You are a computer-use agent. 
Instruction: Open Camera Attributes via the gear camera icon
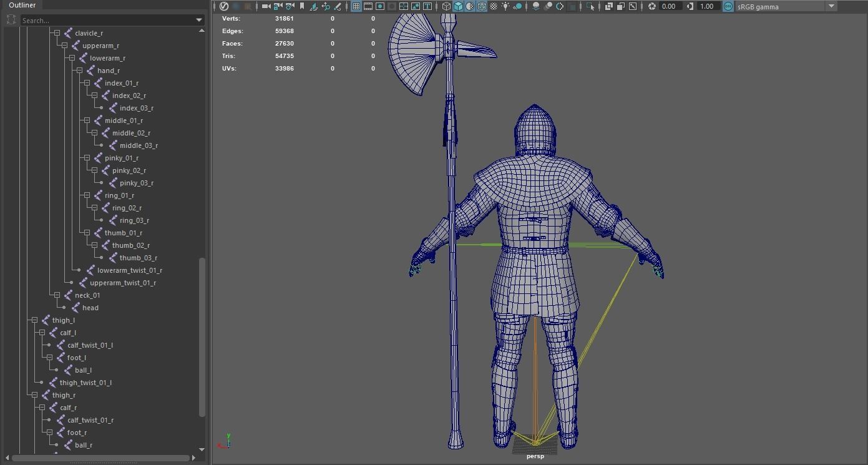tap(290, 6)
